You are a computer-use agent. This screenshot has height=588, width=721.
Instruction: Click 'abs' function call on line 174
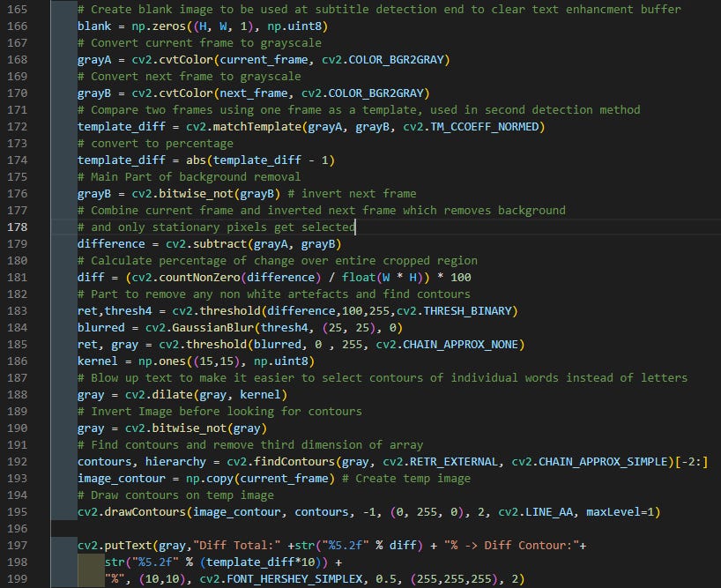(196, 160)
